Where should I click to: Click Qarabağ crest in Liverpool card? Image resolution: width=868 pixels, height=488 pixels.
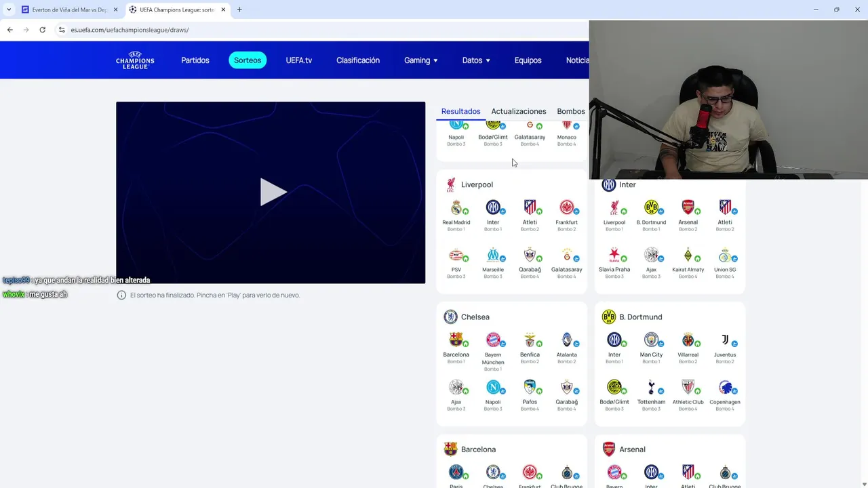tap(530, 255)
